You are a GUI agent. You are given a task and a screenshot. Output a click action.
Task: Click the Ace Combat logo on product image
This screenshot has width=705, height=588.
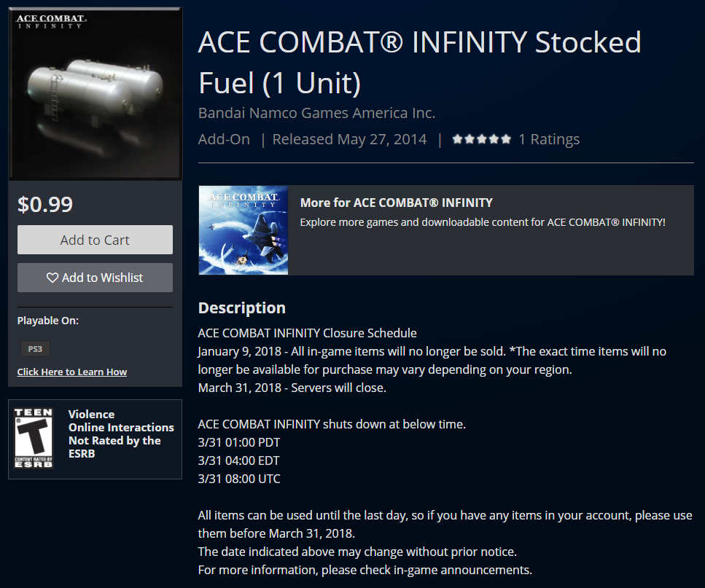(51, 21)
